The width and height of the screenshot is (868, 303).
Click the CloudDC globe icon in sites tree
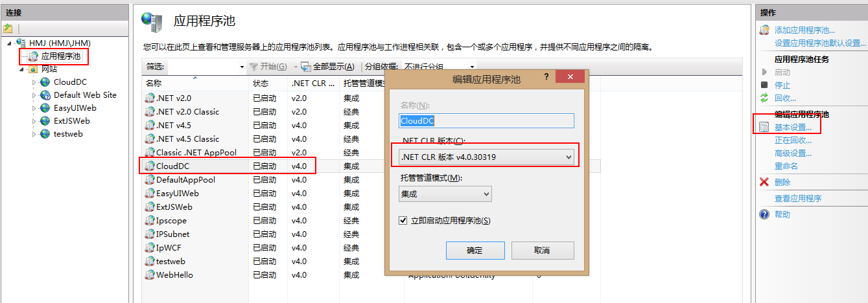(45, 82)
